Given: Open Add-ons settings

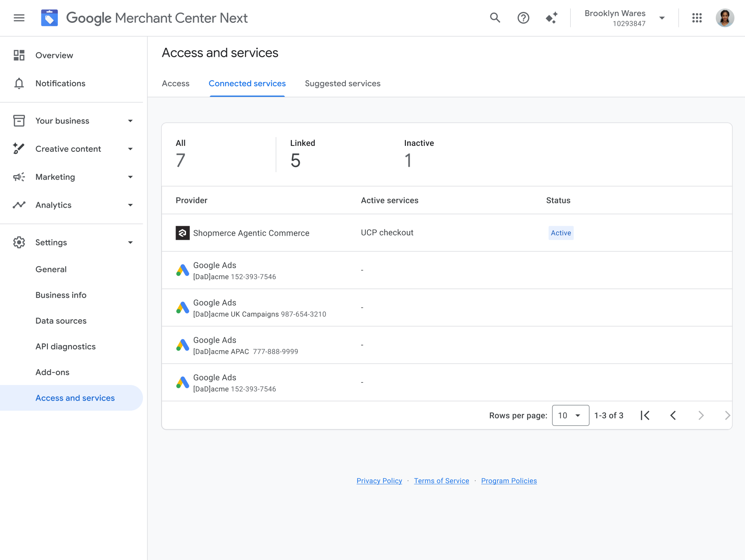Looking at the screenshot, I should pyautogui.click(x=52, y=373).
